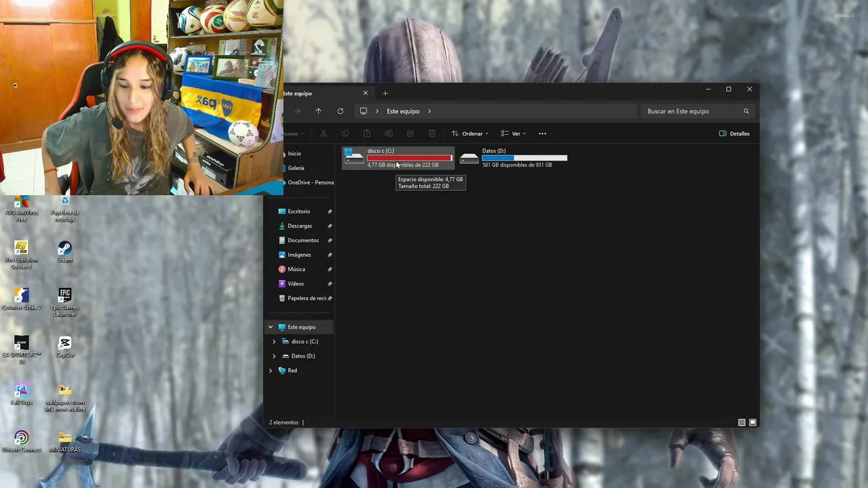Select the EA SPORTS FC 26 icon
This screenshot has width=868, height=488.
pos(21,350)
